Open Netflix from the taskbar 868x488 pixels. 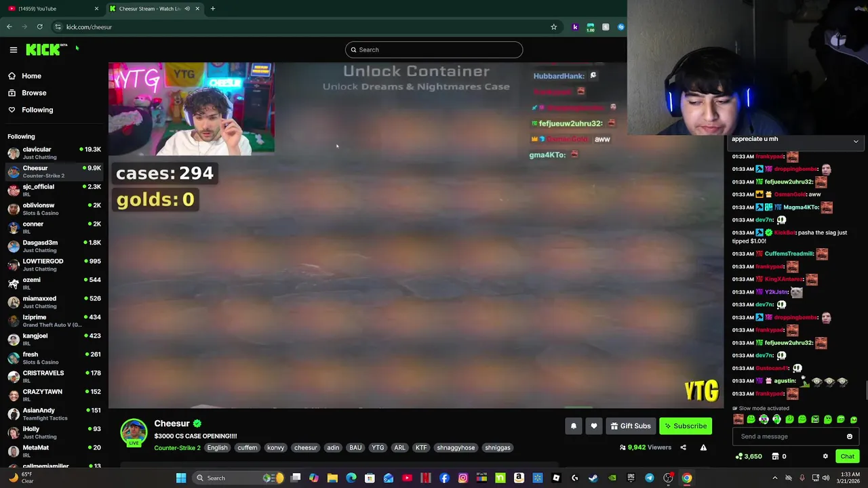click(426, 479)
